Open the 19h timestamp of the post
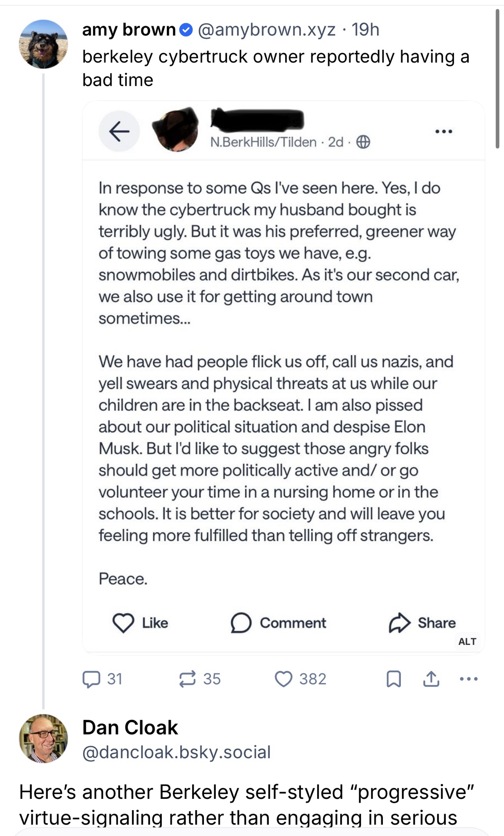 pyautogui.click(x=365, y=30)
